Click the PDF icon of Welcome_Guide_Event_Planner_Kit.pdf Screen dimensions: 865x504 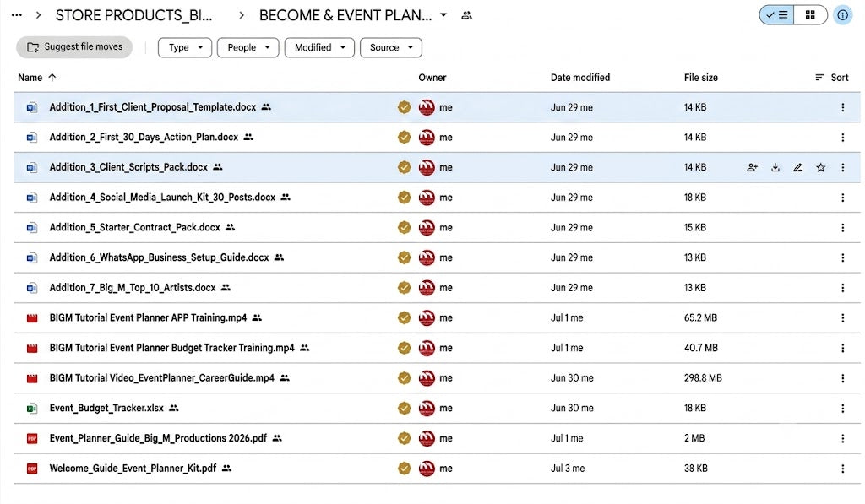tap(32, 469)
